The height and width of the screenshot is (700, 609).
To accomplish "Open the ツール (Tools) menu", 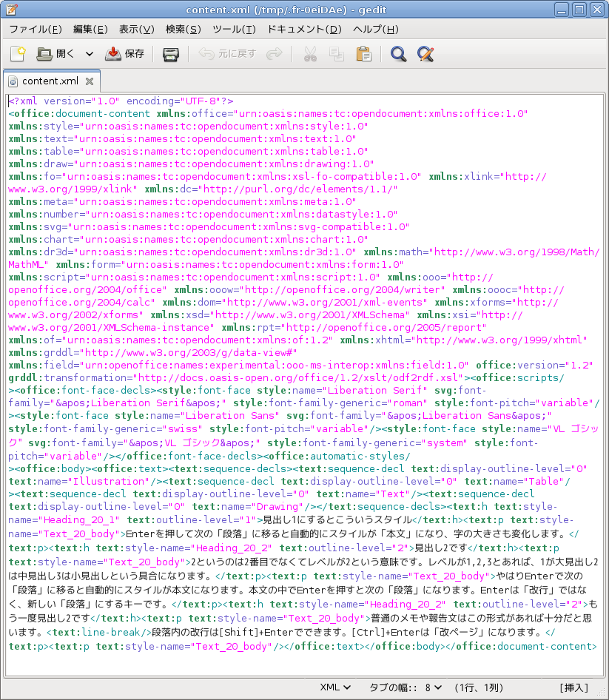I will 233,30.
